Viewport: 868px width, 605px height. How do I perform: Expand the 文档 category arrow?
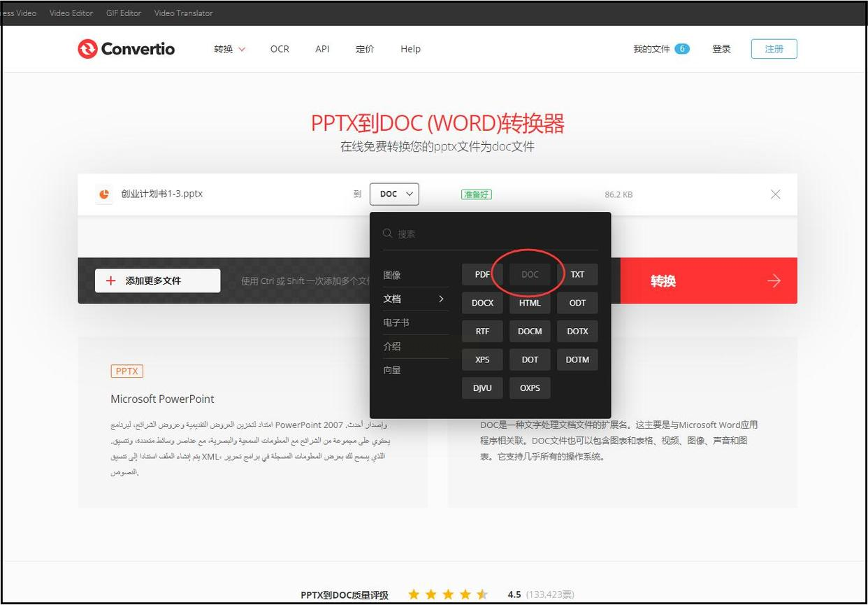click(441, 299)
